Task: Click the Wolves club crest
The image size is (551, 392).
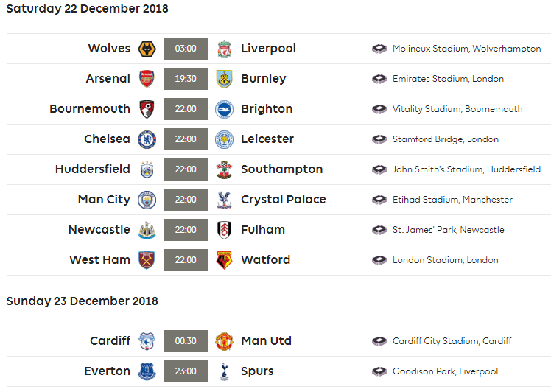Action: [147, 49]
